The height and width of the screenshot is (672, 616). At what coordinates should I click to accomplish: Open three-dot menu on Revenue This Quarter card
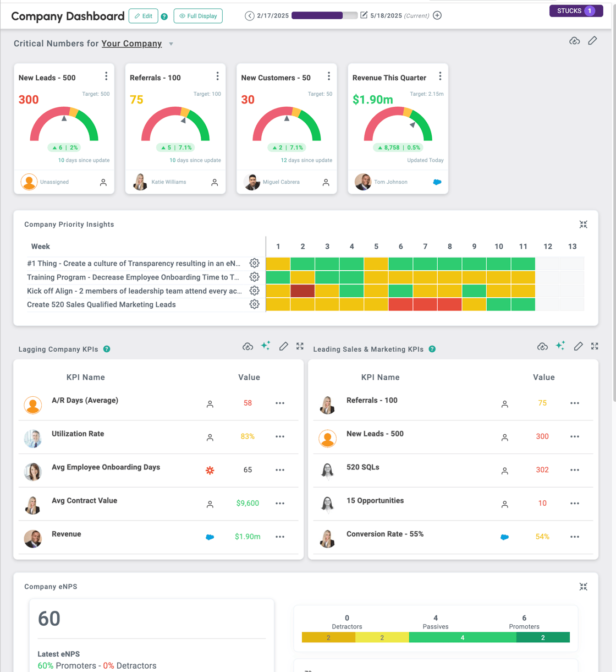440,77
